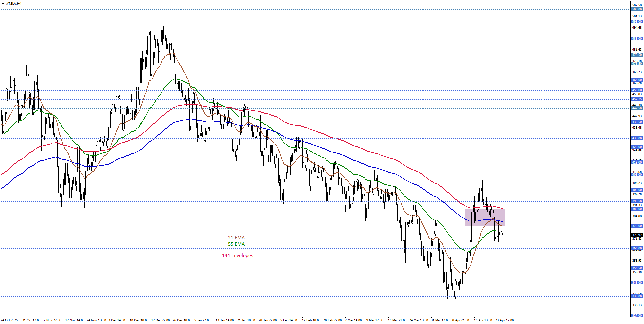Click the 366.00 price level tag

637,248
